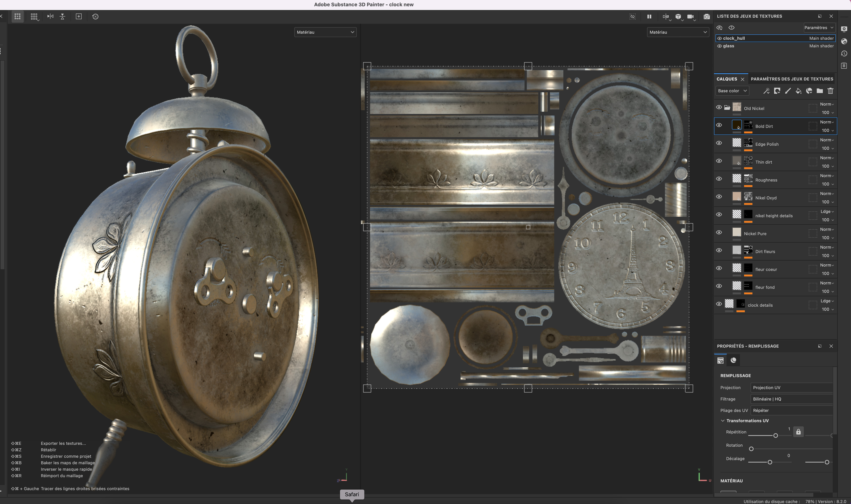
Task: Click the reset transform icon
Action: [96, 16]
